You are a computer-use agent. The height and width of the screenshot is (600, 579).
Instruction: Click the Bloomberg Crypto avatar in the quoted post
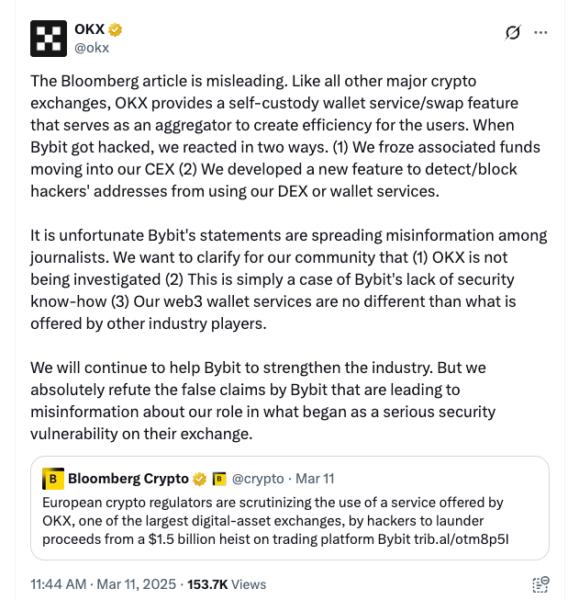pyautogui.click(x=53, y=478)
